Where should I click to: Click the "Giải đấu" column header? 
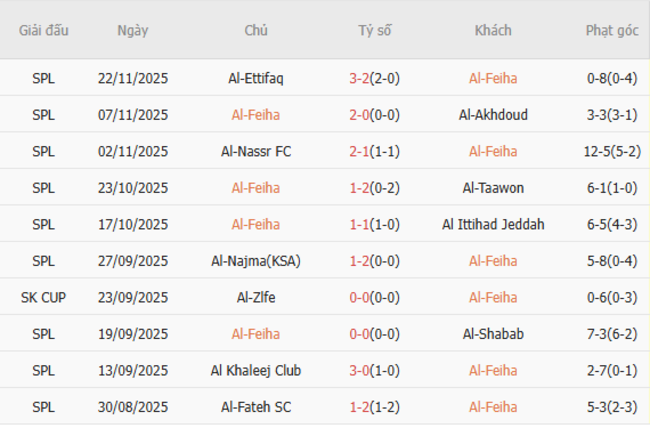click(x=43, y=30)
